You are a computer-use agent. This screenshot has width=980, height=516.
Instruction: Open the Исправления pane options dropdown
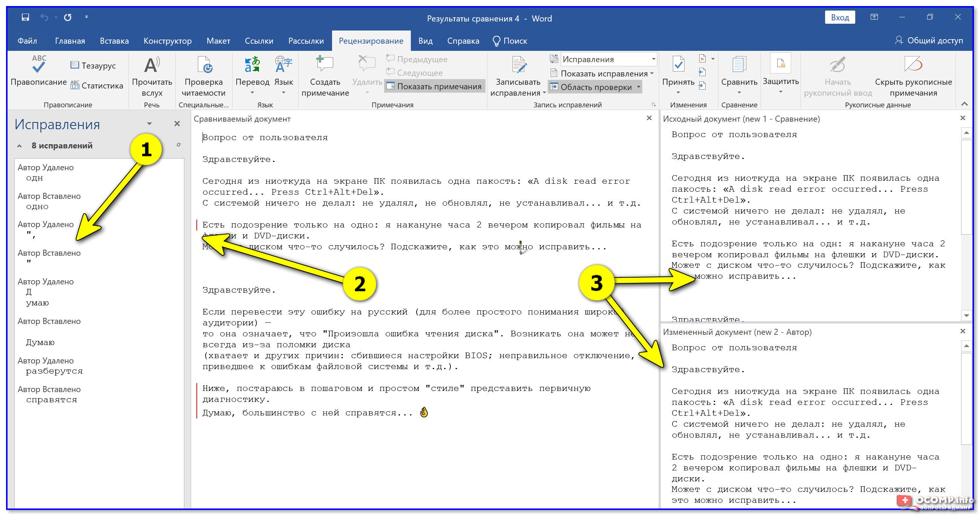point(149,124)
